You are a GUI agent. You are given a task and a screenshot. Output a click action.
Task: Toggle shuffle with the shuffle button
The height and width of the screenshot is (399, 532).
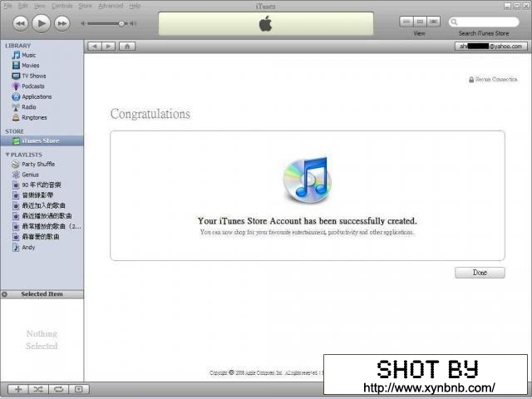pyautogui.click(x=38, y=389)
